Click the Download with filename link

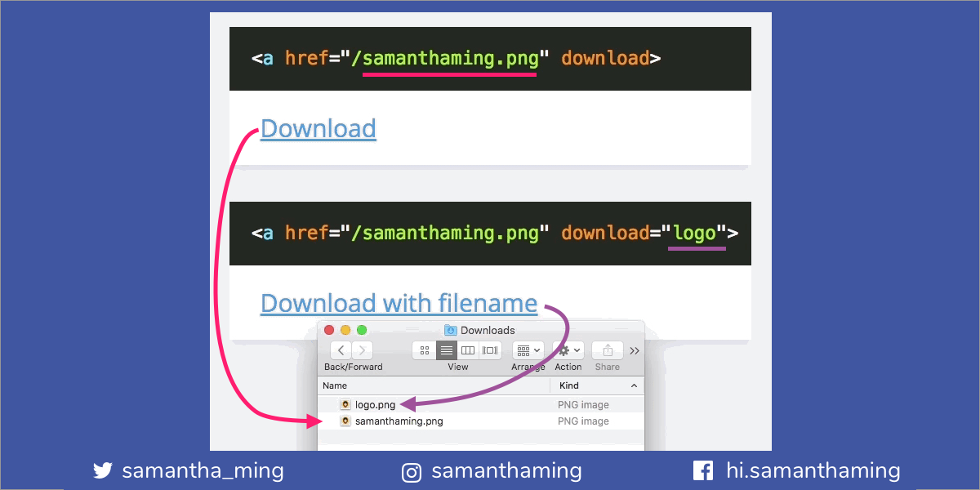(399, 303)
